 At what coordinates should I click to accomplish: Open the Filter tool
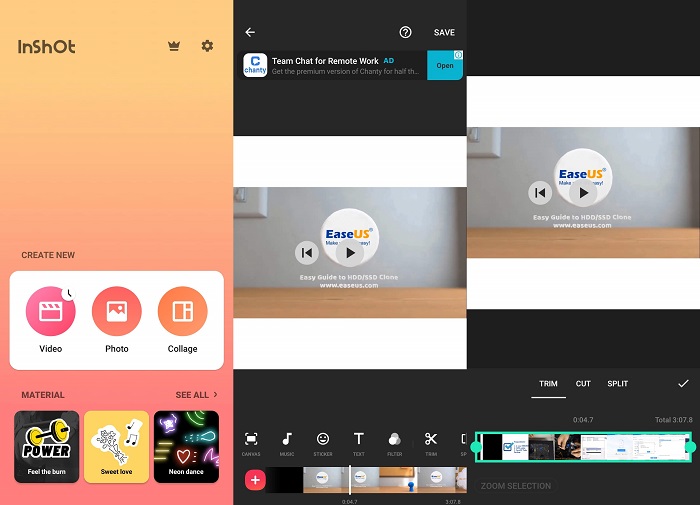point(395,442)
